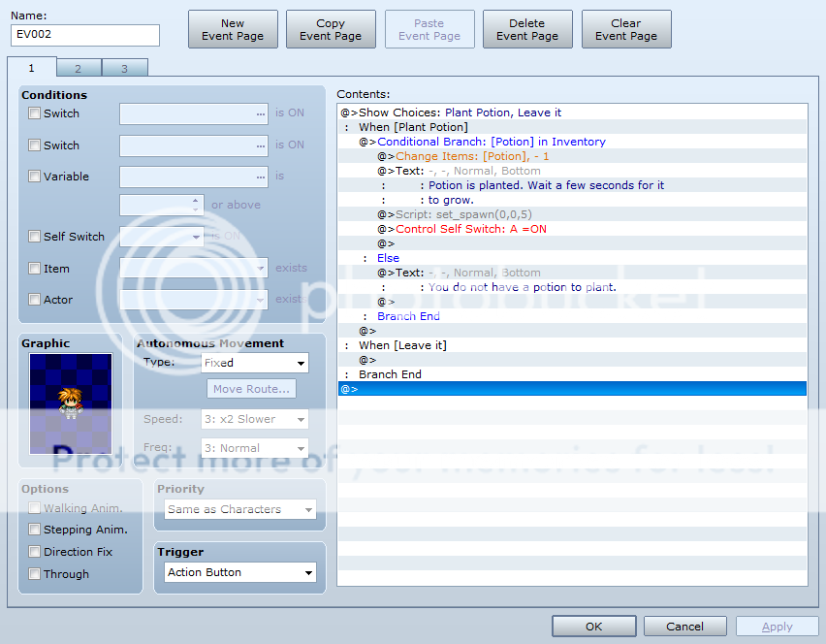This screenshot has height=644, width=826.
Task: Click the New Event Page button
Action: [x=233, y=29]
